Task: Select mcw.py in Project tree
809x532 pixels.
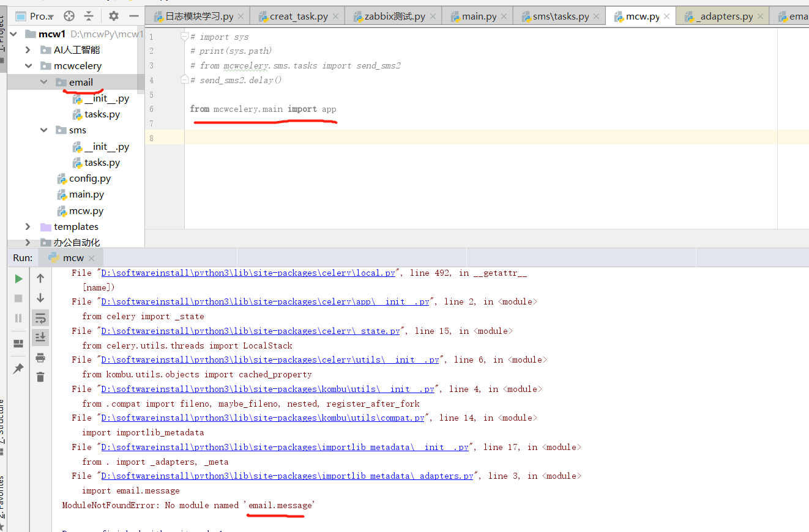Action: point(81,211)
